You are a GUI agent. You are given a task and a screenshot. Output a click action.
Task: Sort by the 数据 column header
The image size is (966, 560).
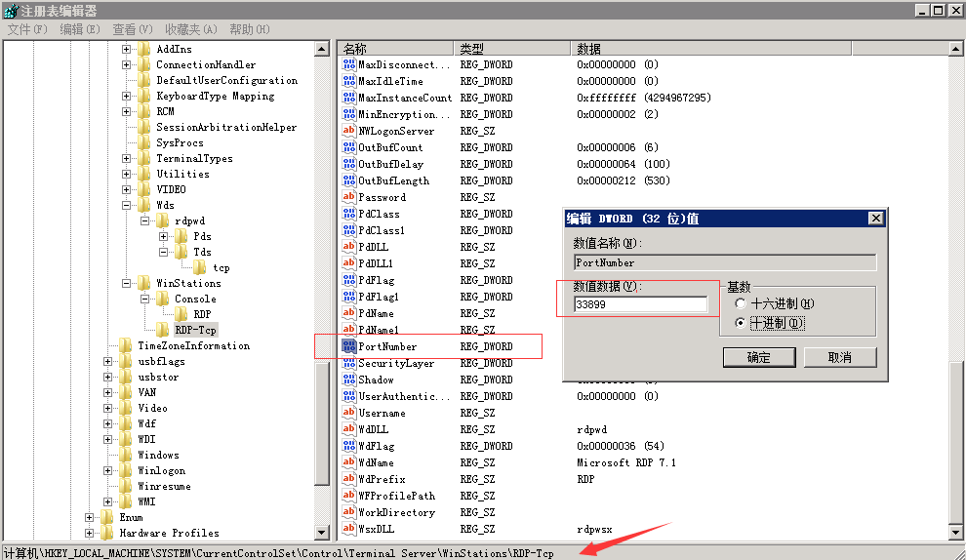[711, 48]
